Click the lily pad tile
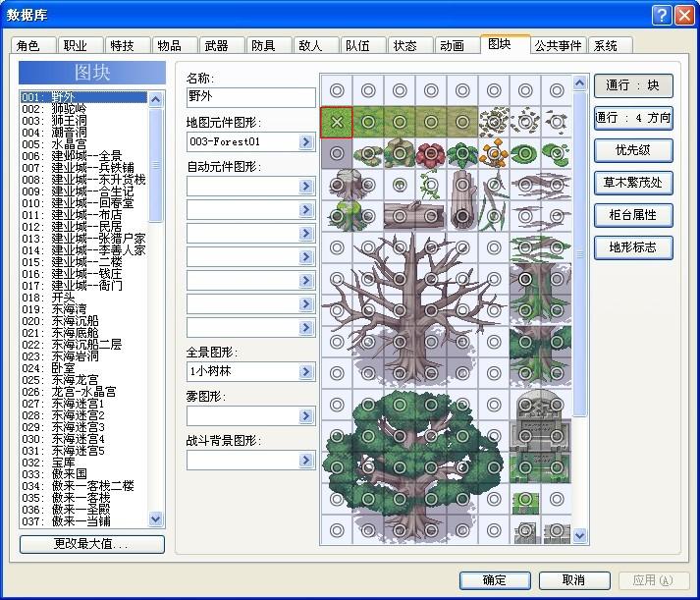This screenshot has width=700, height=600. (525, 153)
